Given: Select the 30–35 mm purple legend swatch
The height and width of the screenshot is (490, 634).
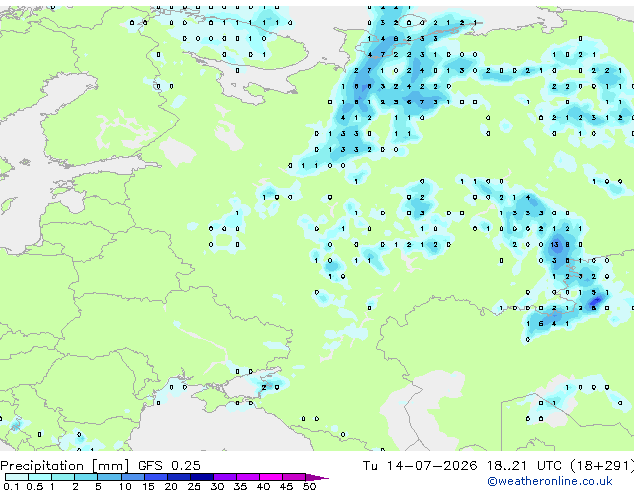Looking at the screenshot, I should [x=224, y=477].
